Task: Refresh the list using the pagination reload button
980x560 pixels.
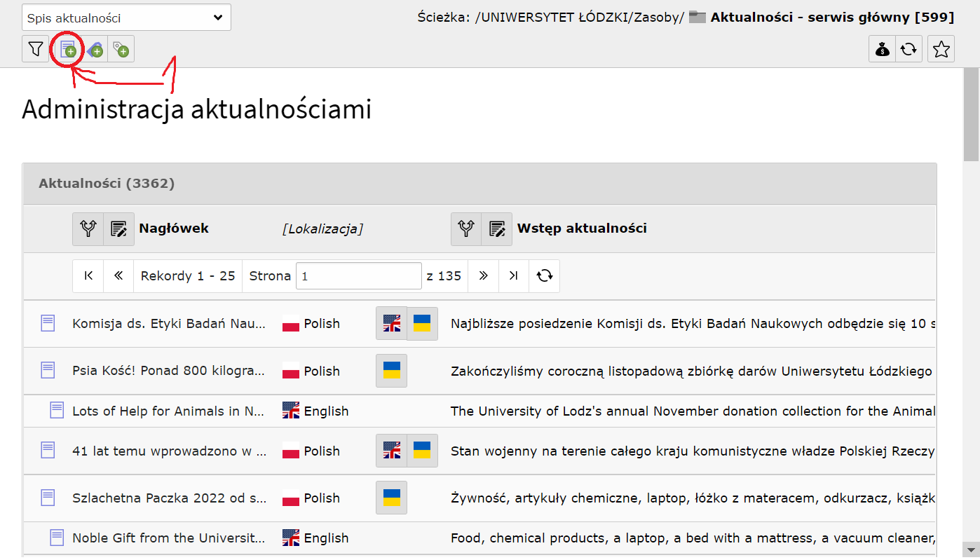Action: (545, 276)
